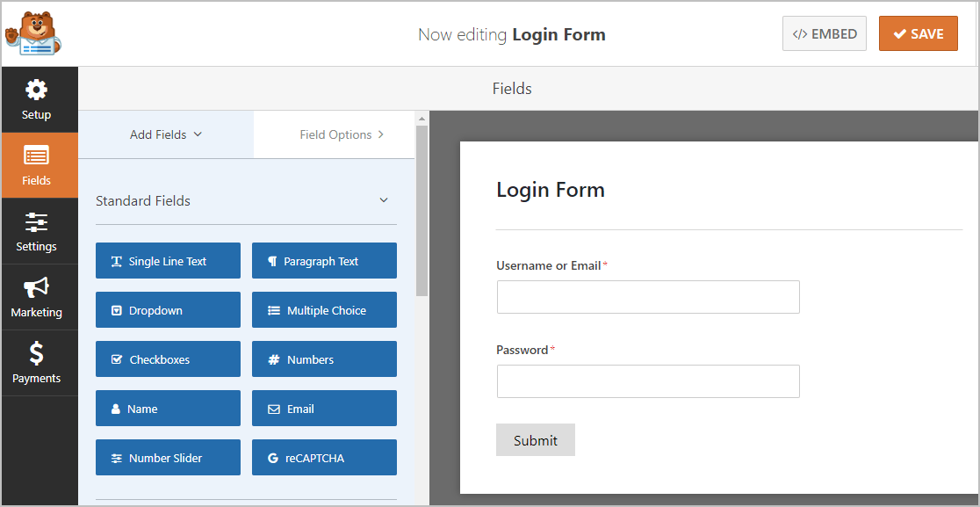
Task: Add a Number Slider field
Action: click(x=168, y=458)
